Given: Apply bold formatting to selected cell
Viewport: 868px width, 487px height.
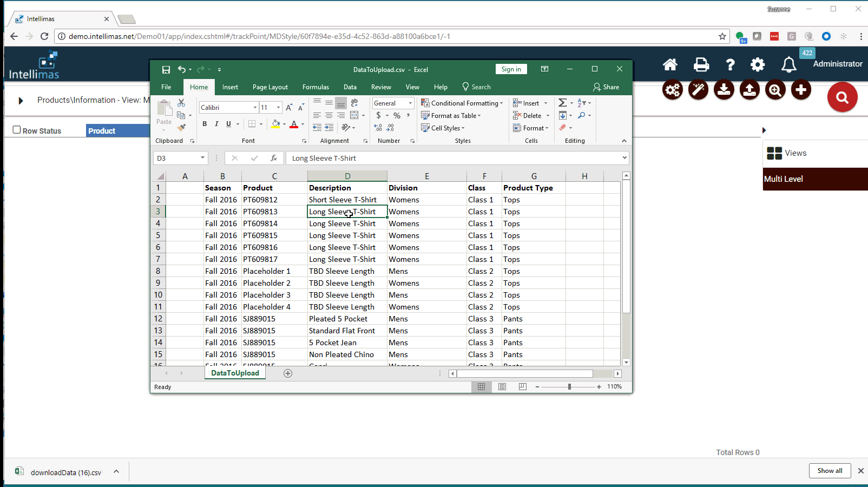Looking at the screenshot, I should pos(205,124).
